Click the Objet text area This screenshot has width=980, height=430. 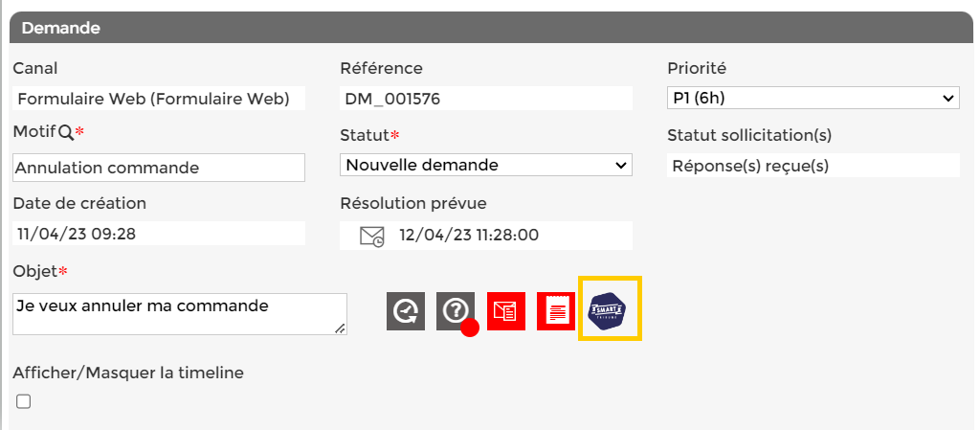click(179, 313)
